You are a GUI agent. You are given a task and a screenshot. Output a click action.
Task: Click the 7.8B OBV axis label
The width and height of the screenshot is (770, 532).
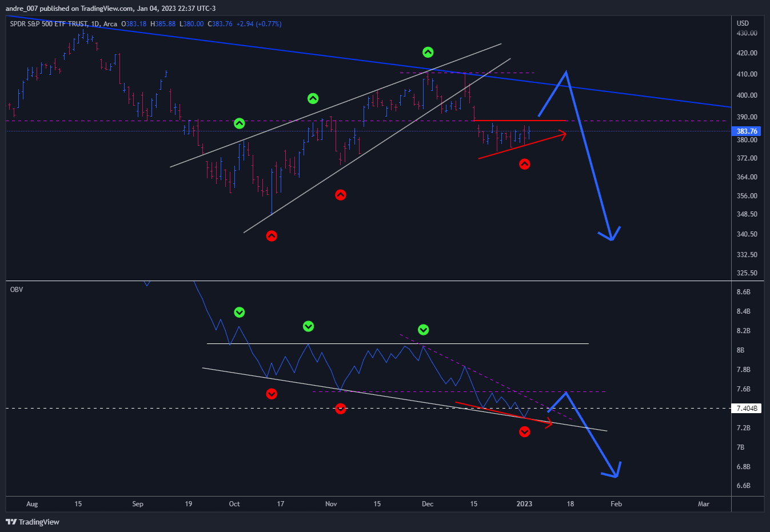[x=743, y=370]
